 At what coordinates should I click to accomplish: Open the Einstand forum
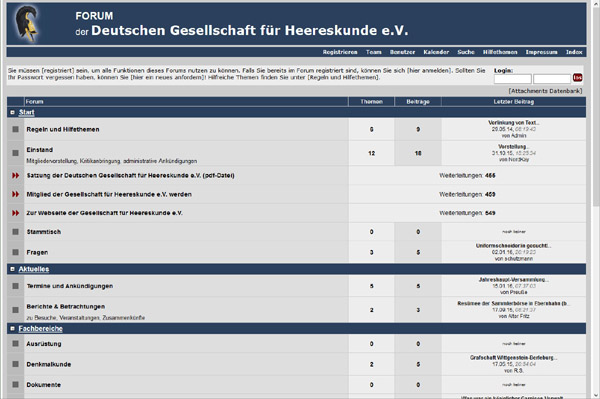[x=40, y=150]
